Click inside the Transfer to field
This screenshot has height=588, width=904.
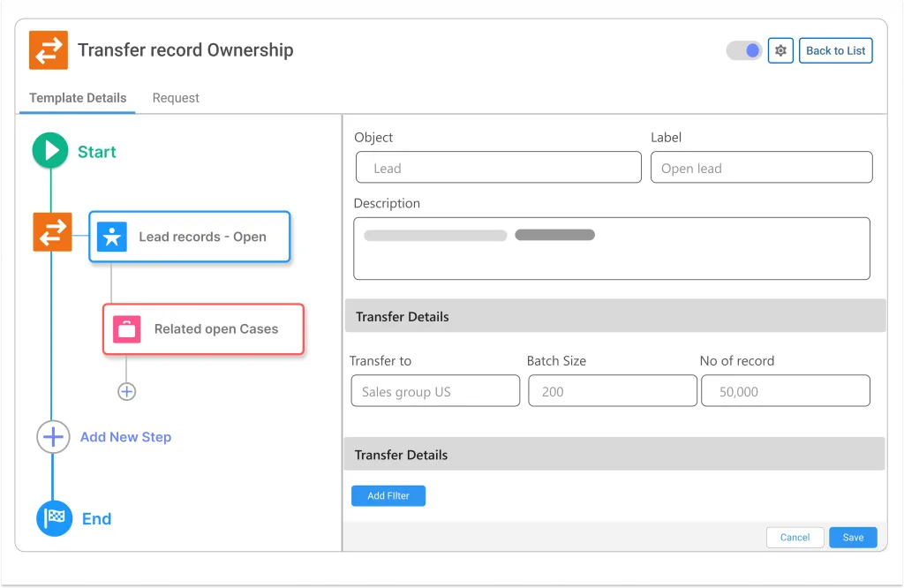[x=434, y=390]
